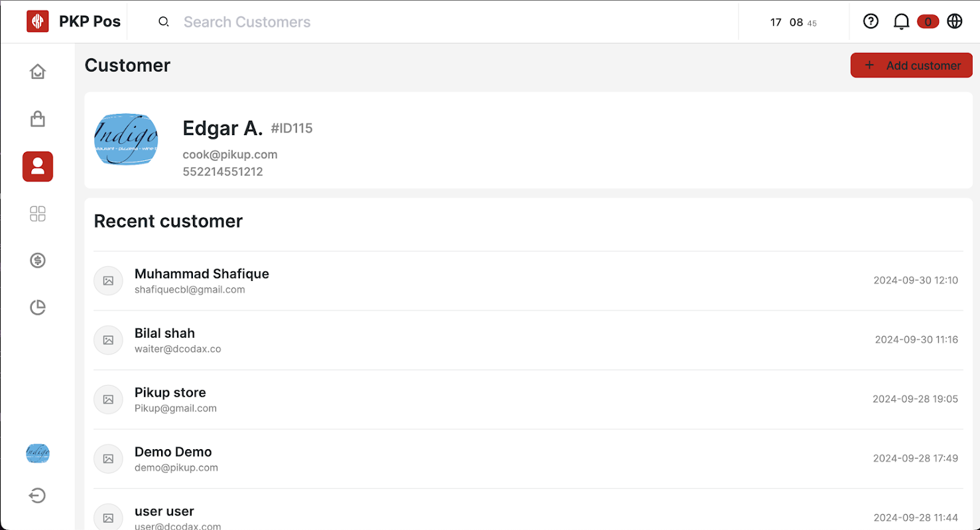
Task: Open the pie chart reports icon
Action: (x=38, y=307)
